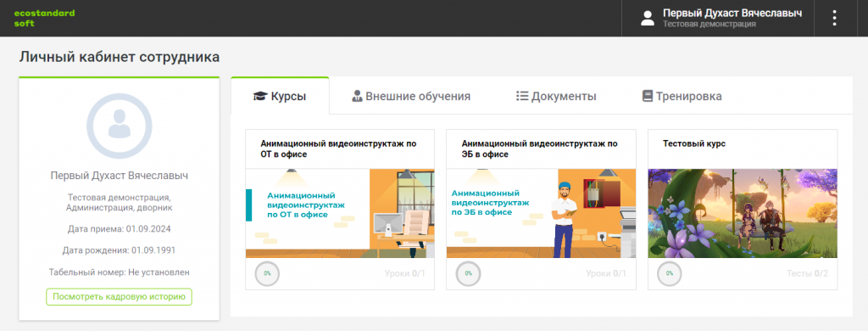Screen dimensions: 868x331
Task: Click the ecostandard soft logo
Action: [x=44, y=19]
